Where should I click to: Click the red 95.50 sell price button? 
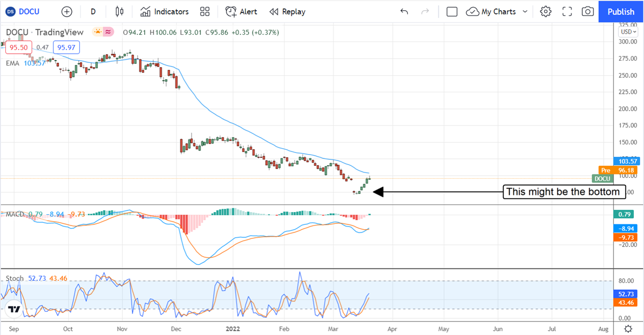point(19,47)
